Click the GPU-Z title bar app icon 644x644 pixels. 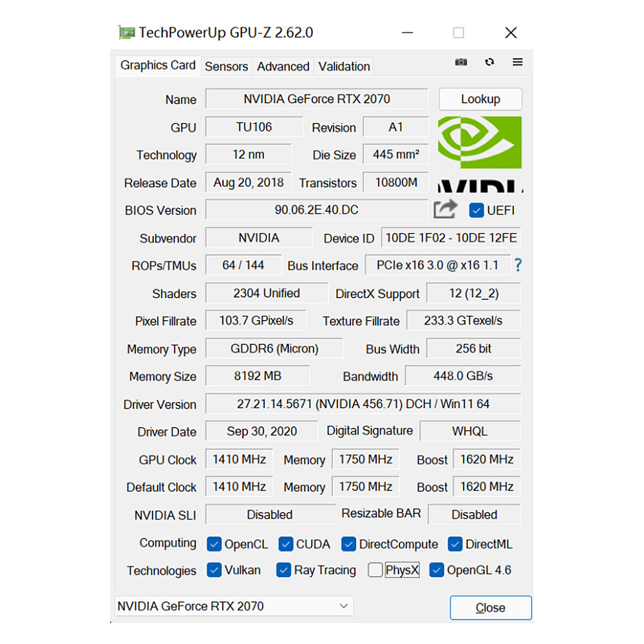[126, 32]
